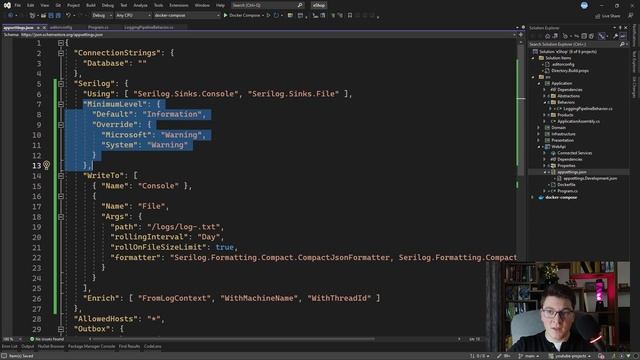The height and width of the screenshot is (360, 640).
Task: Open the File menu
Action: (18, 5)
